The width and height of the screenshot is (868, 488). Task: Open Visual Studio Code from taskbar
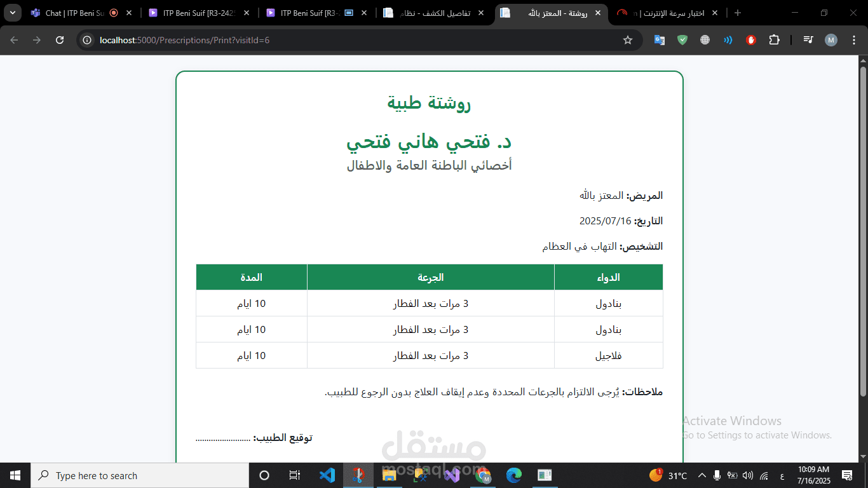pos(327,475)
